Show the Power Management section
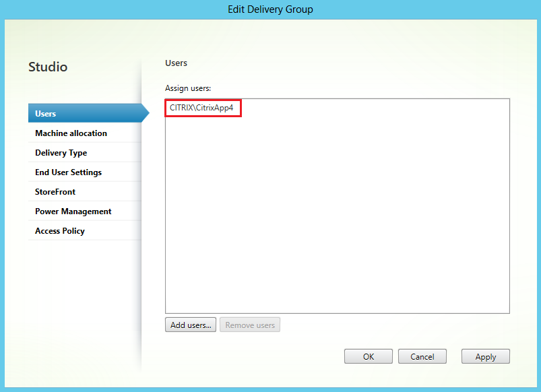The width and height of the screenshot is (541, 392). [x=73, y=211]
